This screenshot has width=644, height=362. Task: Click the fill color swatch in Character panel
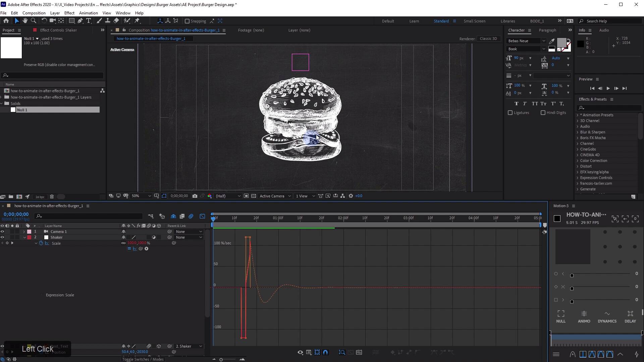(562, 43)
